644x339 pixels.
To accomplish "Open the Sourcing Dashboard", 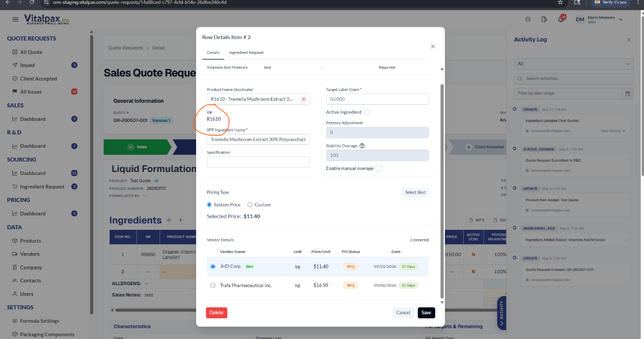I will (x=33, y=173).
